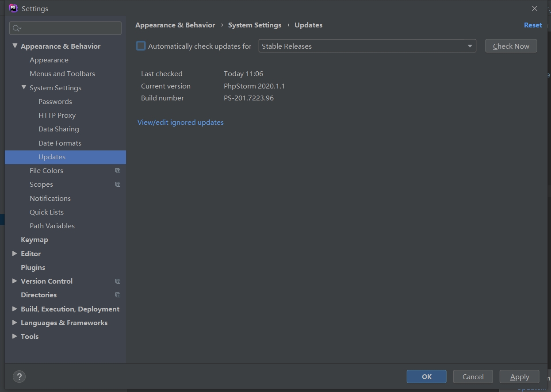The image size is (551, 392).
Task: Click the Reset link
Action: [x=533, y=25]
